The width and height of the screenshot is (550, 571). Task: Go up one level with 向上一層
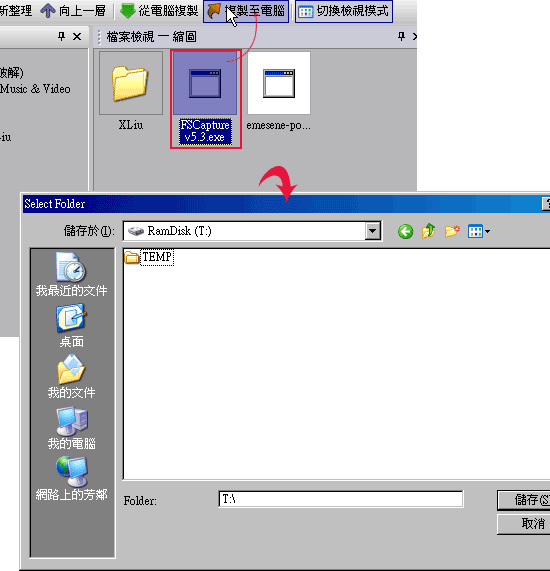tap(73, 11)
